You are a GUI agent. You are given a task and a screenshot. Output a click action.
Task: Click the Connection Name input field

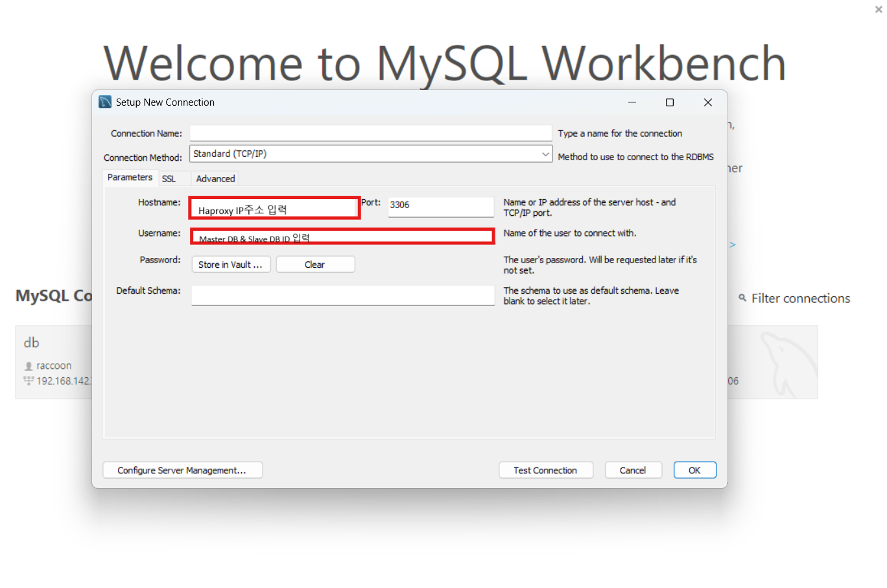point(370,133)
